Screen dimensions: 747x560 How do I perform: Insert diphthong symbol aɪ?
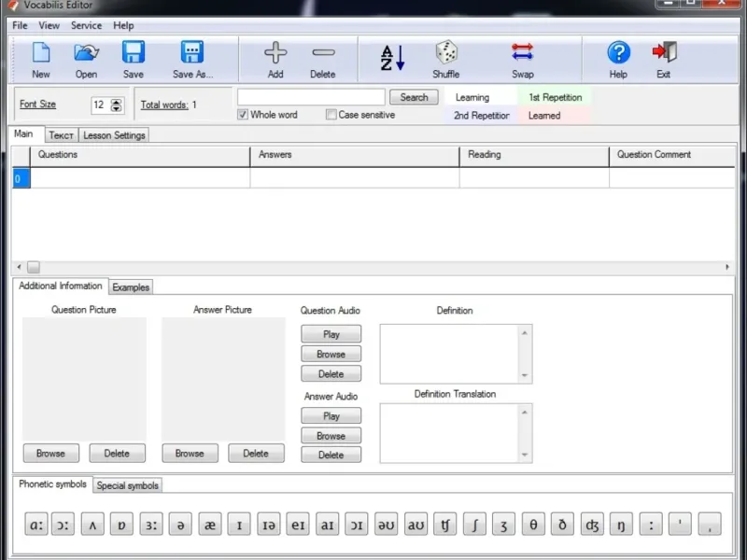328,525
